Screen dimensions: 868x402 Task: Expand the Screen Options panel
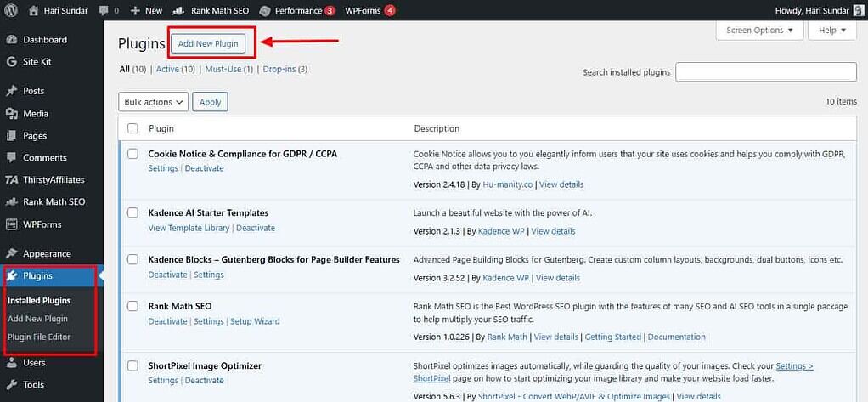760,31
